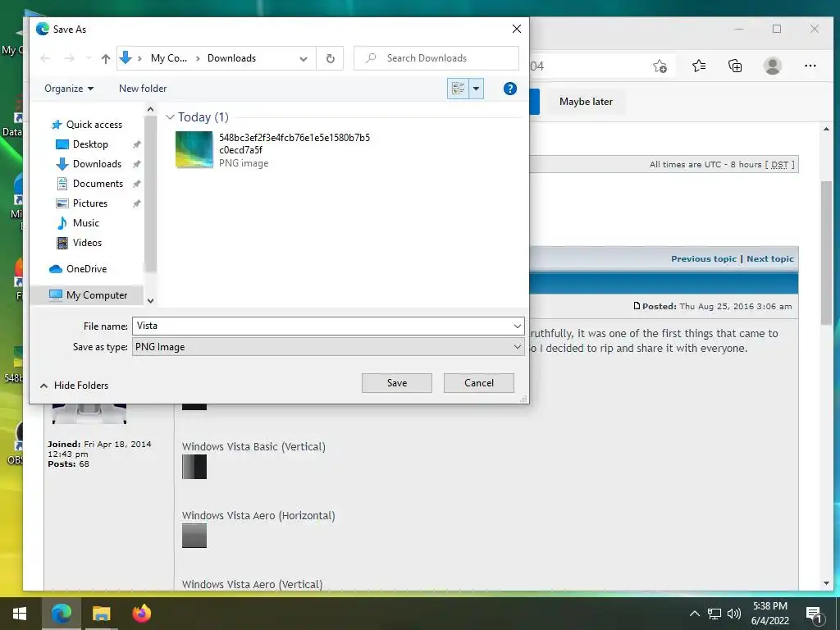
Task: Create a New folder
Action: coord(143,89)
